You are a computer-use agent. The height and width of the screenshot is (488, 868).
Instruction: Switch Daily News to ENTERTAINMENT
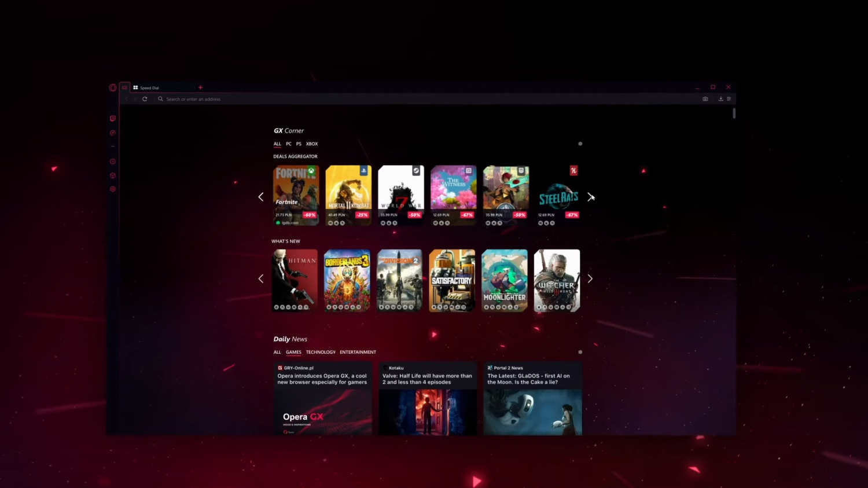tap(358, 352)
